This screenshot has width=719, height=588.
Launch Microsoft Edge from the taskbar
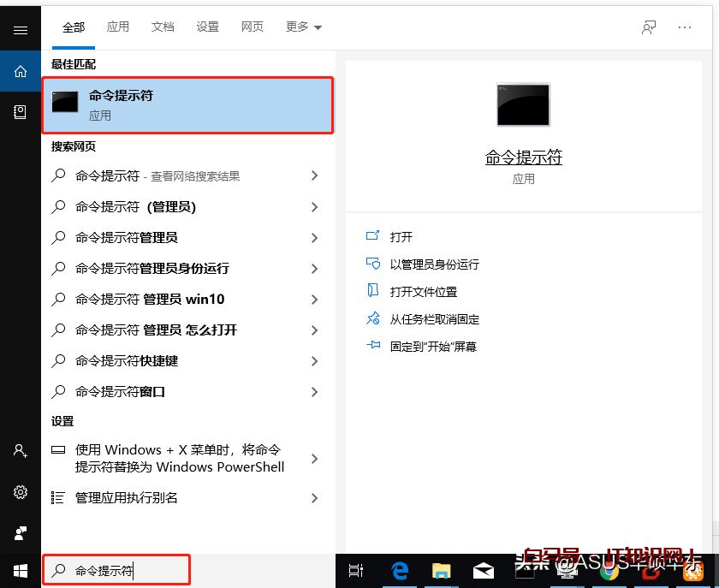tap(400, 570)
